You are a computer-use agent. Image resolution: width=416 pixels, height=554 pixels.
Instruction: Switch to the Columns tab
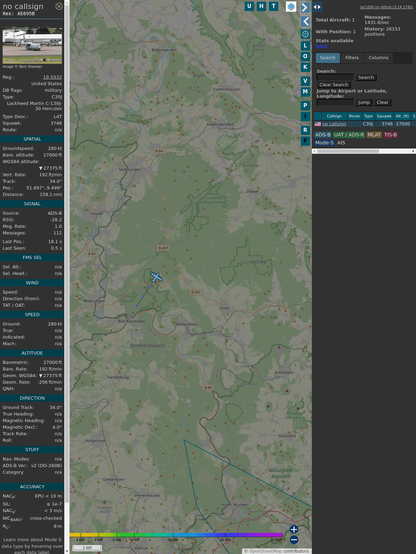378,58
